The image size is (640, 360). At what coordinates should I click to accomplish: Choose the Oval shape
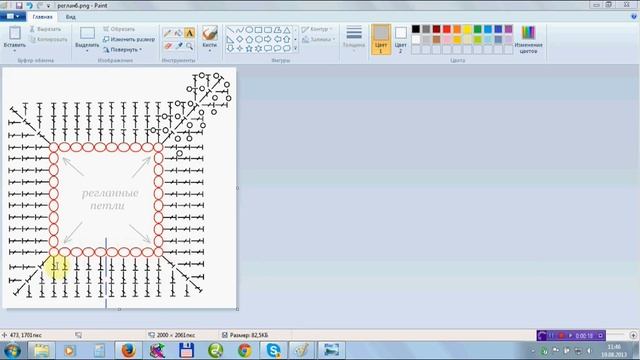[x=249, y=30]
